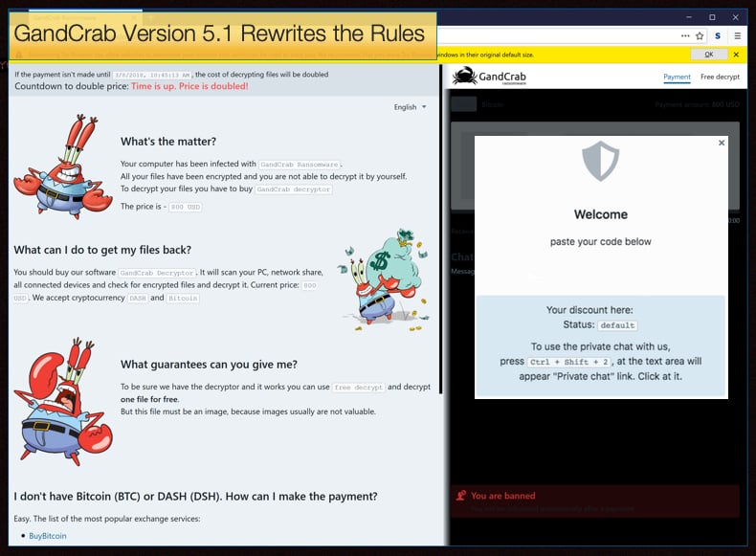The height and width of the screenshot is (556, 756).
Task: Click the 'free decrypt' code label
Action: pyautogui.click(x=358, y=388)
